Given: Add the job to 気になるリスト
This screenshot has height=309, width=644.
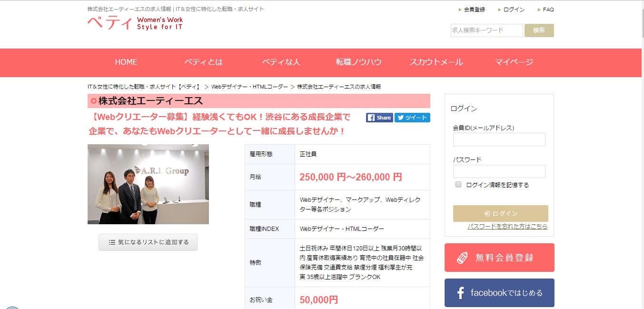Looking at the screenshot, I should click(148, 242).
